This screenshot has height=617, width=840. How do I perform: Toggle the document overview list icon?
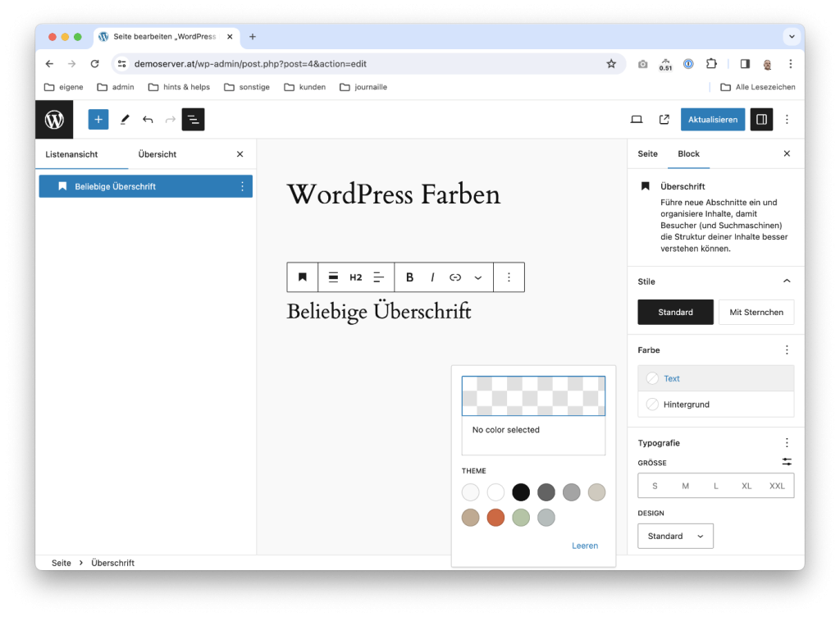point(193,120)
